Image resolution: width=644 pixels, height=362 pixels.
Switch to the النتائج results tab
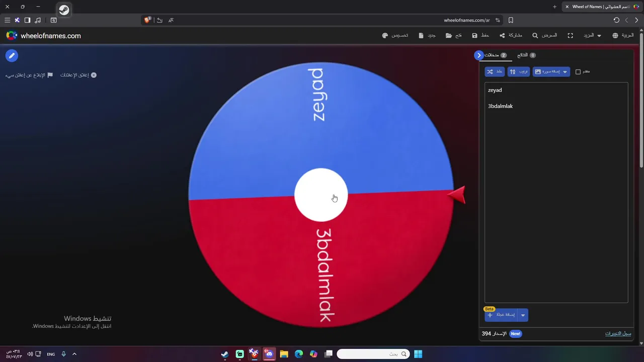point(526,55)
